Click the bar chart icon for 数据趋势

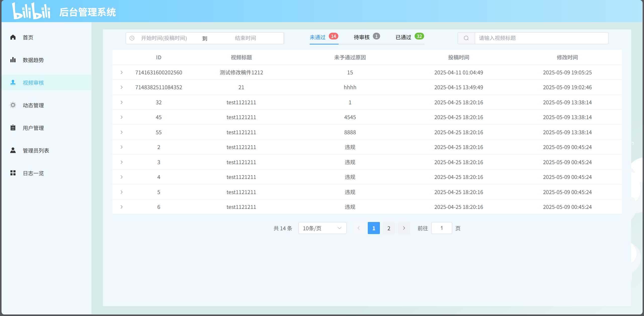pyautogui.click(x=13, y=60)
